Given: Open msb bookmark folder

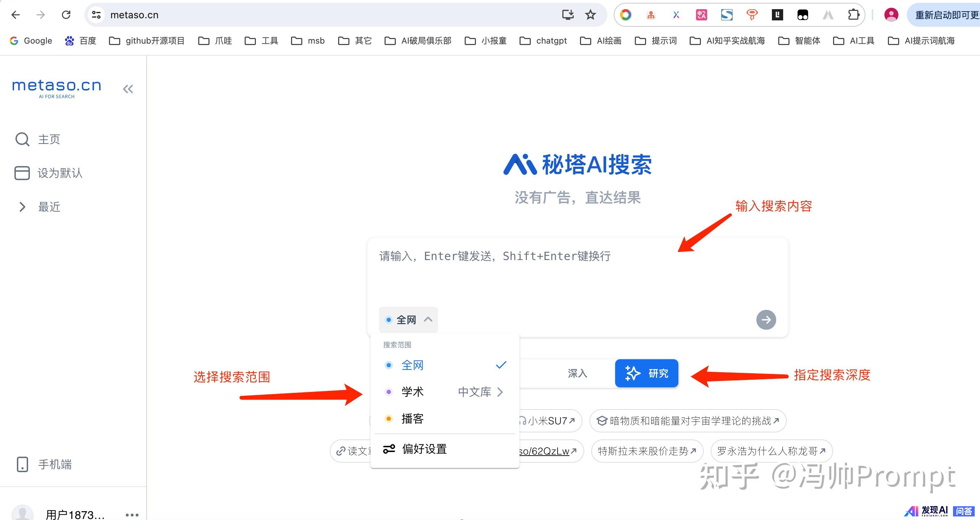Looking at the screenshot, I should (308, 41).
